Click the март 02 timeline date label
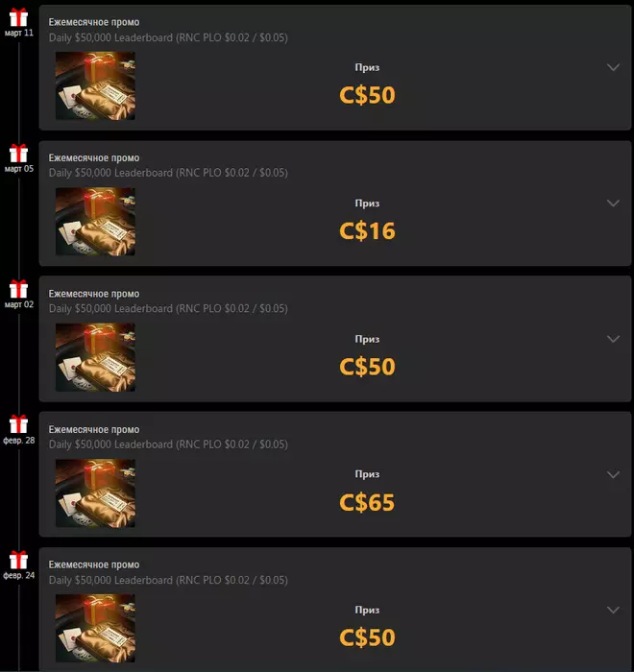Screen dimensions: 634x672 [x=19, y=304]
